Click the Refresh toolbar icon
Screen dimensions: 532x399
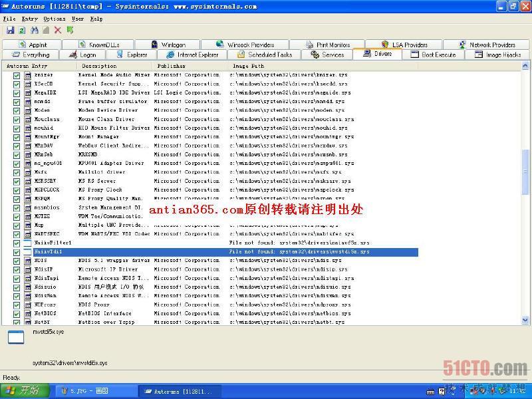(x=22, y=31)
